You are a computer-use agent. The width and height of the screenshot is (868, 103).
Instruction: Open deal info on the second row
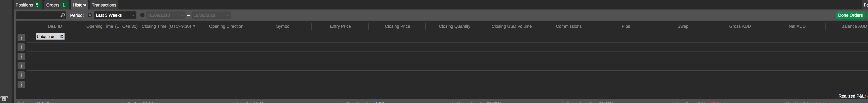pyautogui.click(x=21, y=47)
